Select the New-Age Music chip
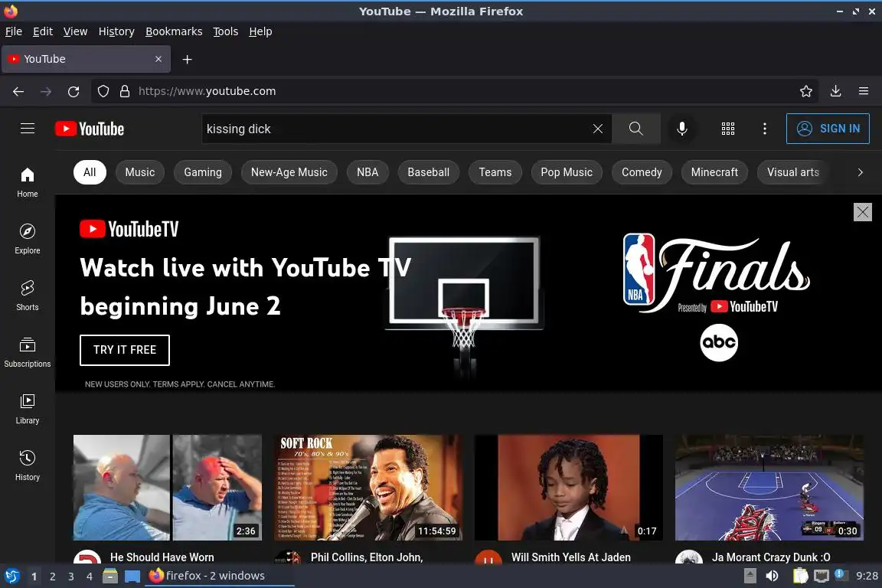Screen dimensions: 882x588 (289, 172)
